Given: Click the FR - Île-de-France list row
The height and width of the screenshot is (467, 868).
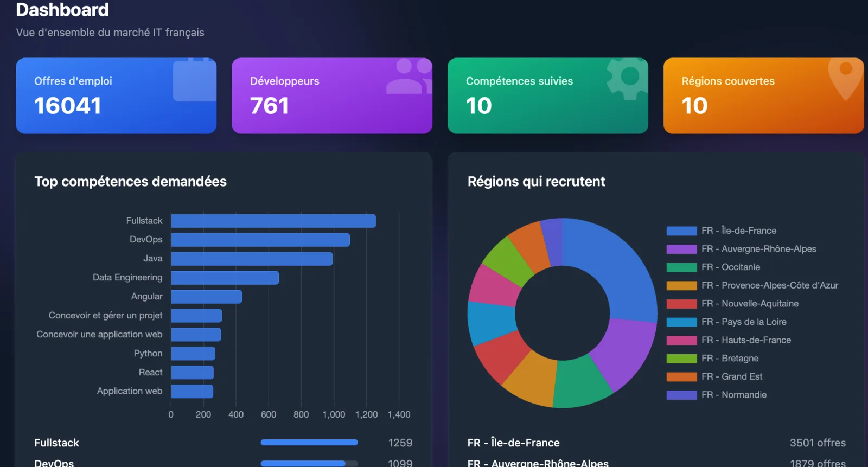Looking at the screenshot, I should (656, 443).
